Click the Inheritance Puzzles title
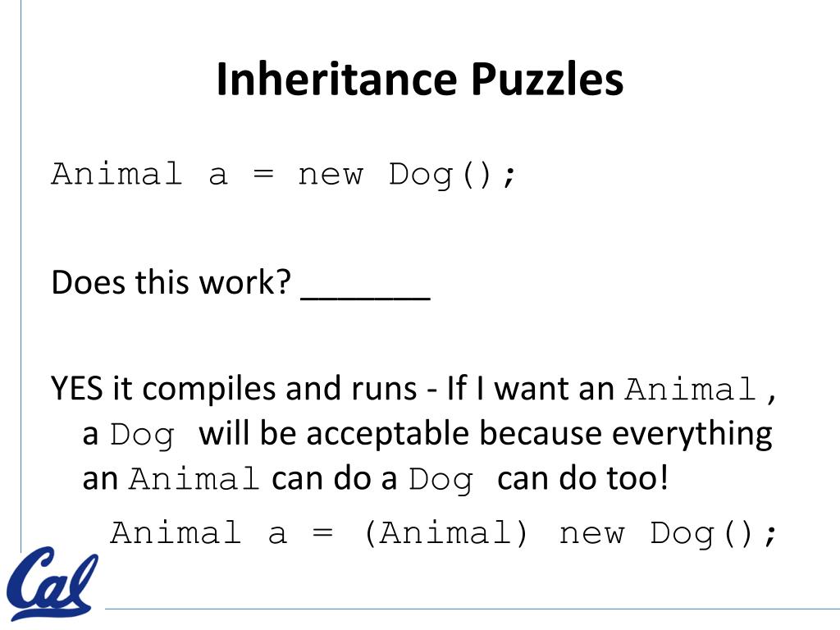 click(x=420, y=80)
